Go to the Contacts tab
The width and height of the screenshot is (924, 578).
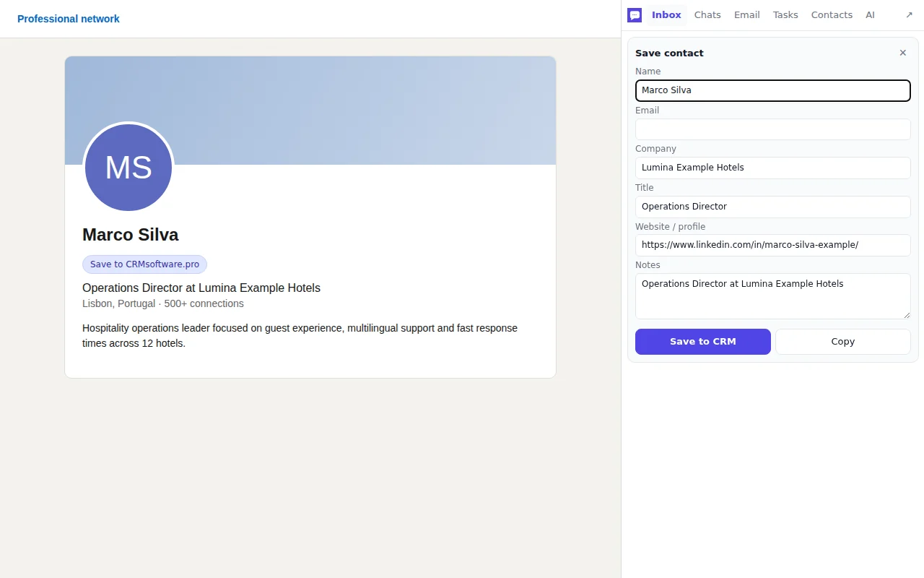pos(832,15)
